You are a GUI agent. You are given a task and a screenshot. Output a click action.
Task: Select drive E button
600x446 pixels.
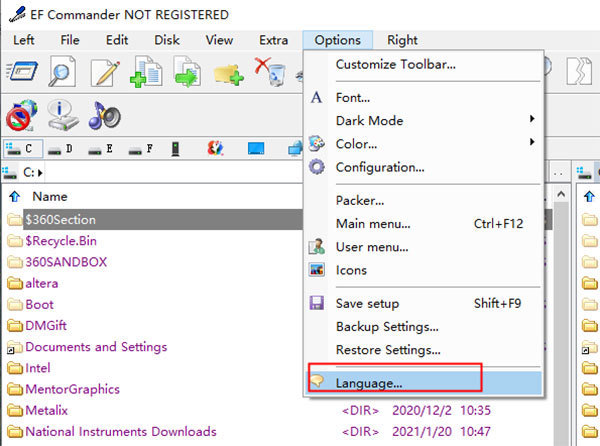[101, 149]
